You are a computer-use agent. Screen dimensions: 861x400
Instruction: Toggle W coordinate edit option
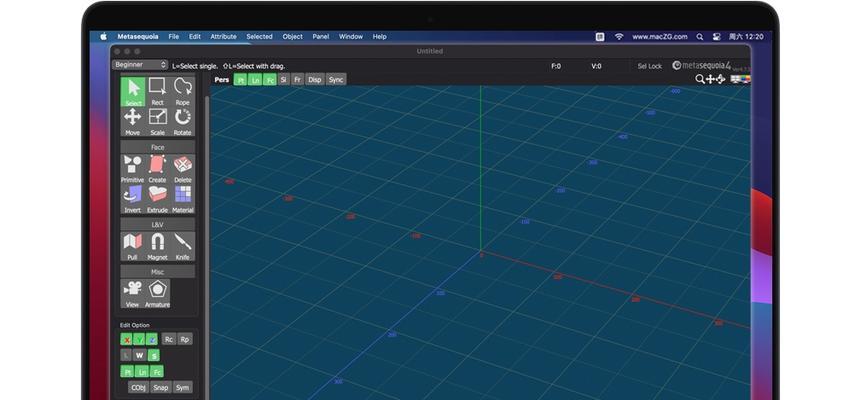point(139,355)
